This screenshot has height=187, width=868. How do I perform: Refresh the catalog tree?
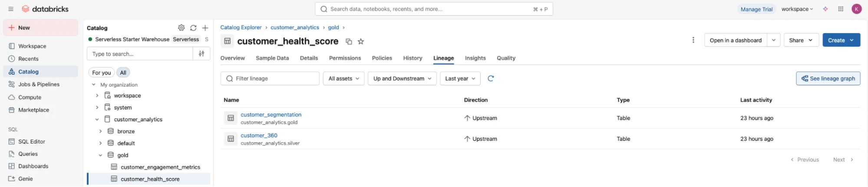click(193, 28)
